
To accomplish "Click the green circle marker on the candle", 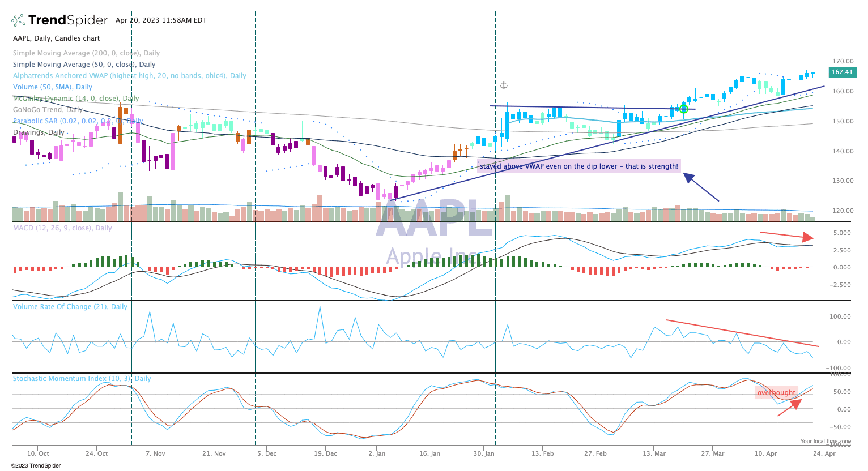I will pyautogui.click(x=684, y=108).
